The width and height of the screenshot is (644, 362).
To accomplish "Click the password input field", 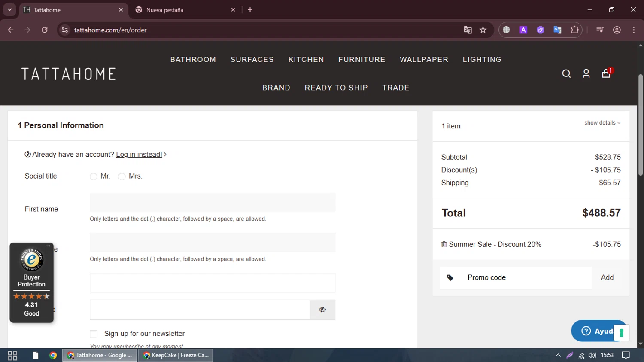I will point(200,310).
